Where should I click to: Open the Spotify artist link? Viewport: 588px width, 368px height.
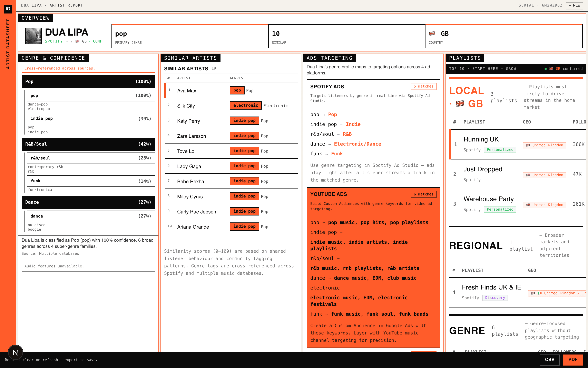[56, 41]
